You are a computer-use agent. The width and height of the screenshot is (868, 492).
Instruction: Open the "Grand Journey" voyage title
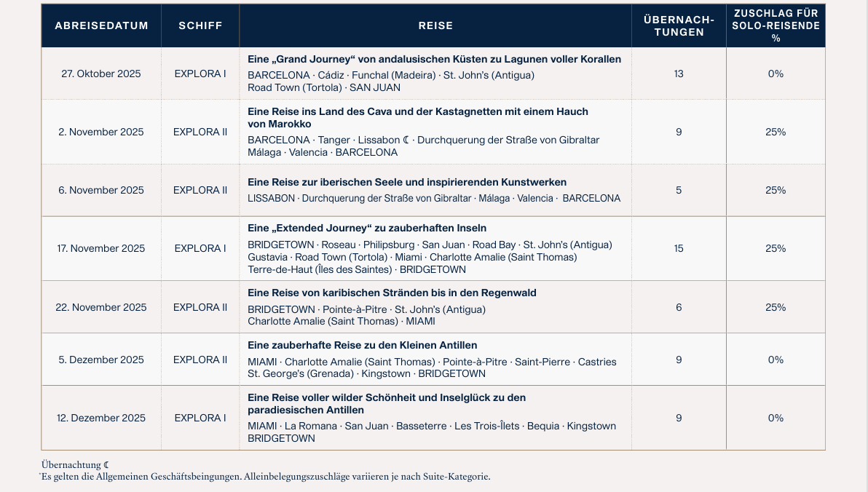434,59
